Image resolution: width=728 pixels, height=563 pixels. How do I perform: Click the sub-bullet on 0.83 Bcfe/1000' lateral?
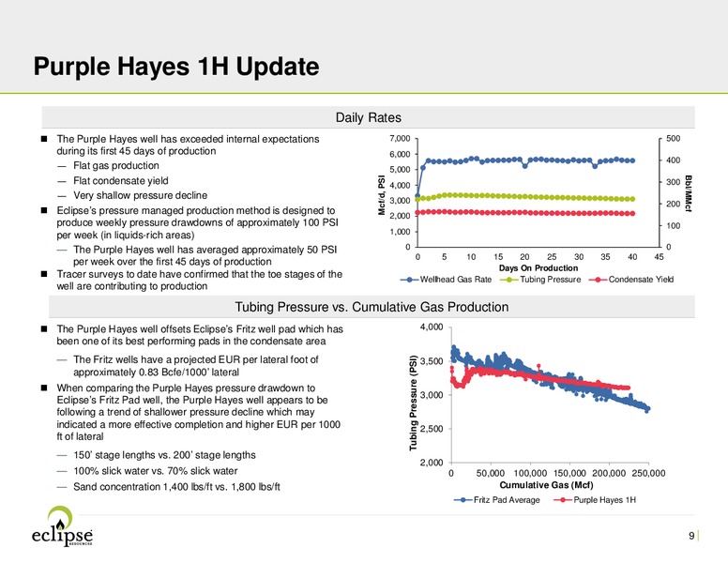pyautogui.click(x=196, y=366)
